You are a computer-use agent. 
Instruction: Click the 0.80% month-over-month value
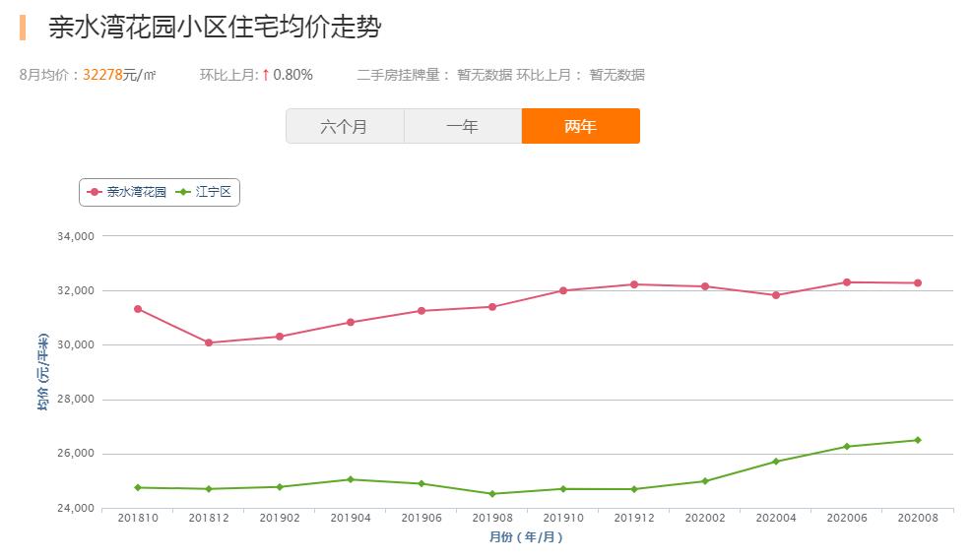(292, 75)
